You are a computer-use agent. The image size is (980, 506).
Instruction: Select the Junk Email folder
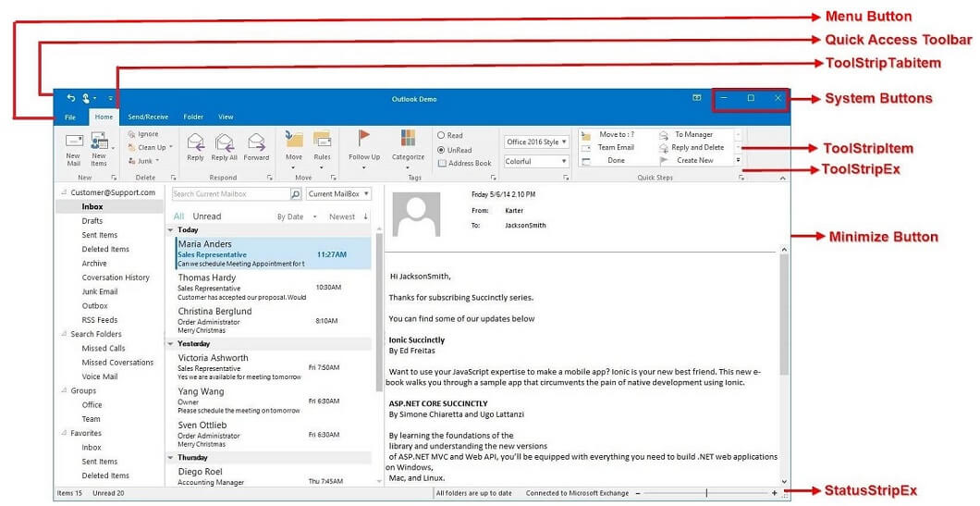point(99,291)
